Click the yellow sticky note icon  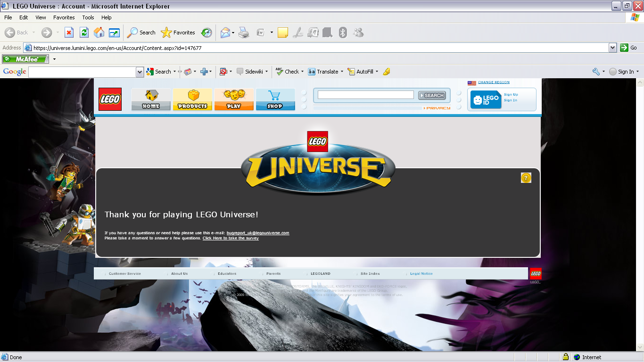coord(283,33)
